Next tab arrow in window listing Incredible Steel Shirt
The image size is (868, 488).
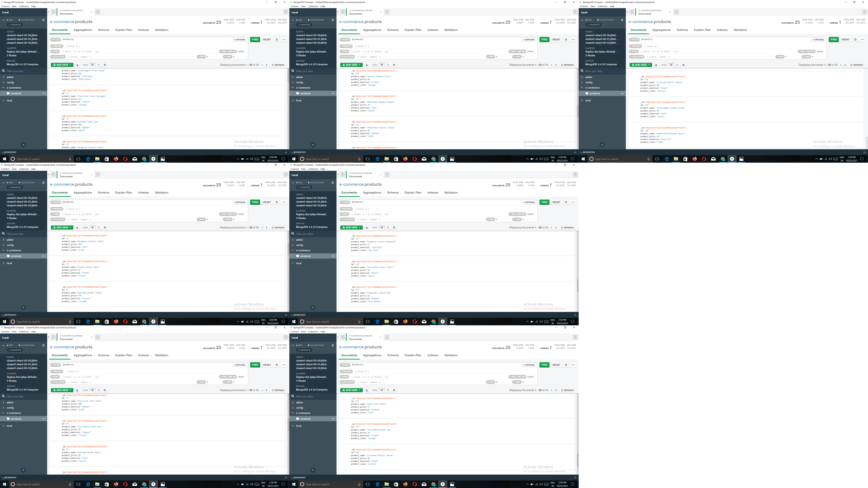click(575, 174)
